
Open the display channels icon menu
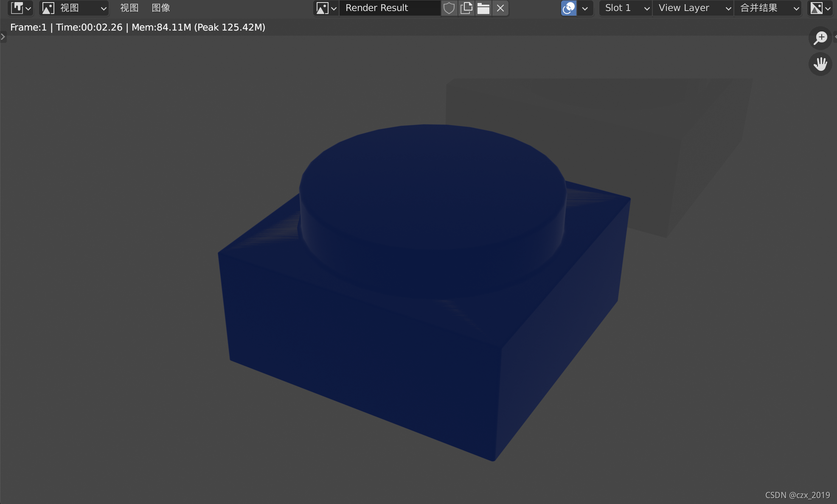point(820,8)
